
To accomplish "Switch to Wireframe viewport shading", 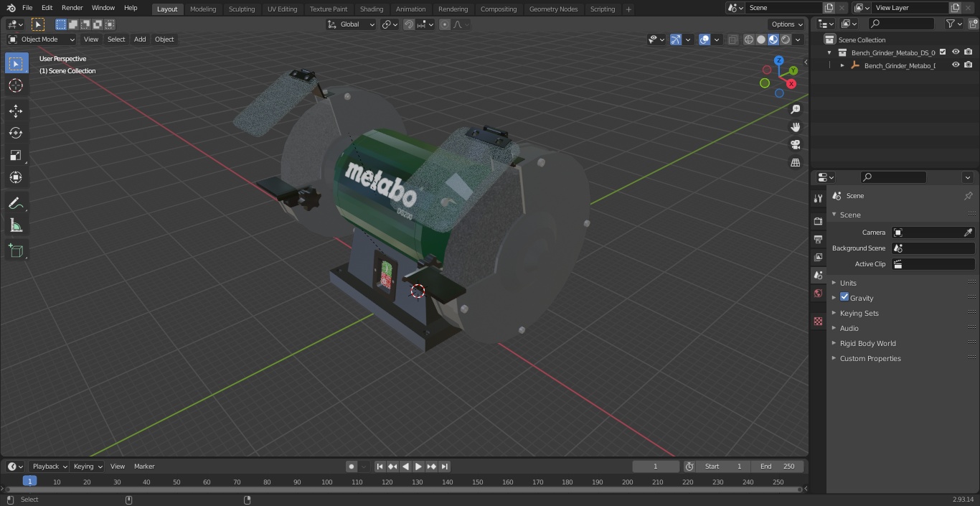I will (x=749, y=39).
